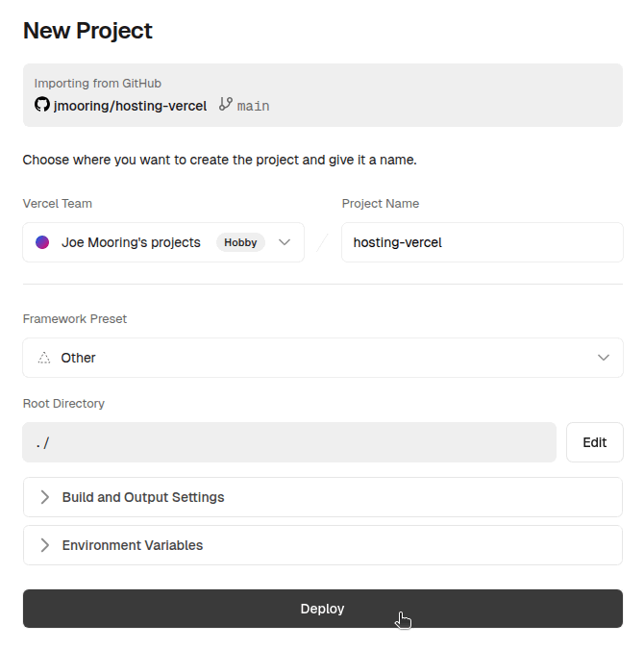Click the New Project heading
The height and width of the screenshot is (649, 644).
tap(87, 31)
